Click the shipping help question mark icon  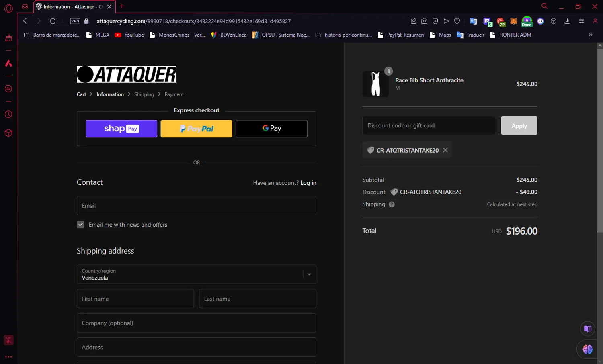(392, 204)
